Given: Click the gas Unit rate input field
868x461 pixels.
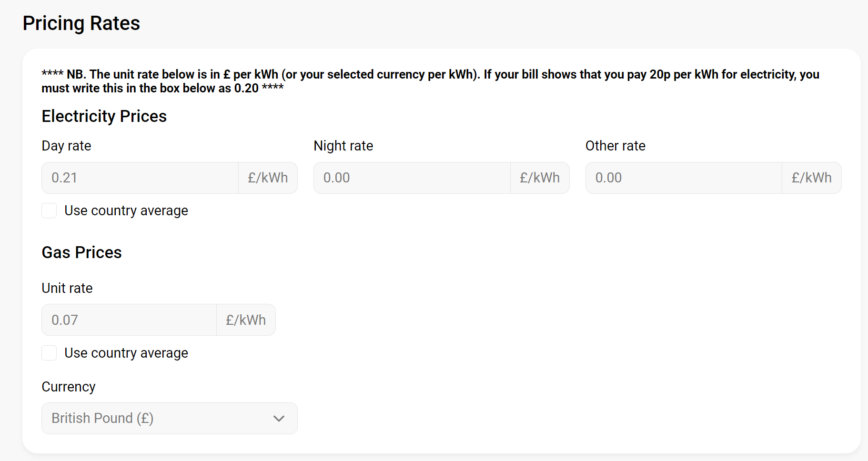Looking at the screenshot, I should [129, 320].
